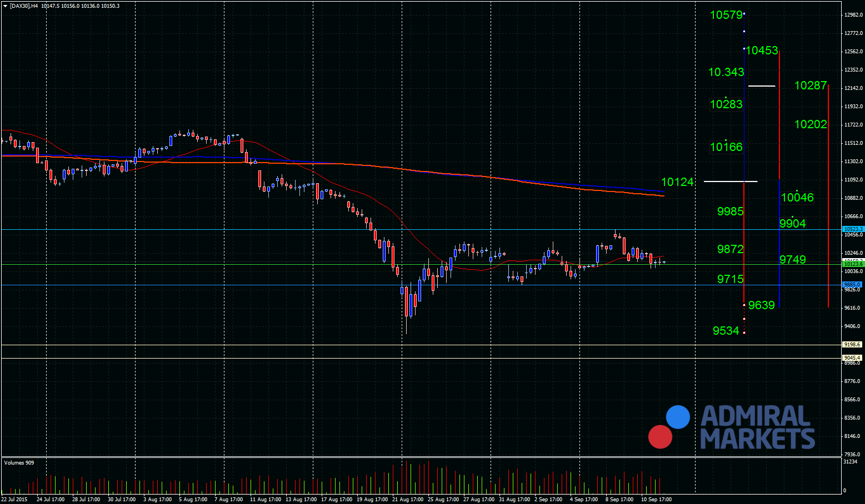
Task: Click the red circle in Admiral Markets logo
Action: click(660, 436)
